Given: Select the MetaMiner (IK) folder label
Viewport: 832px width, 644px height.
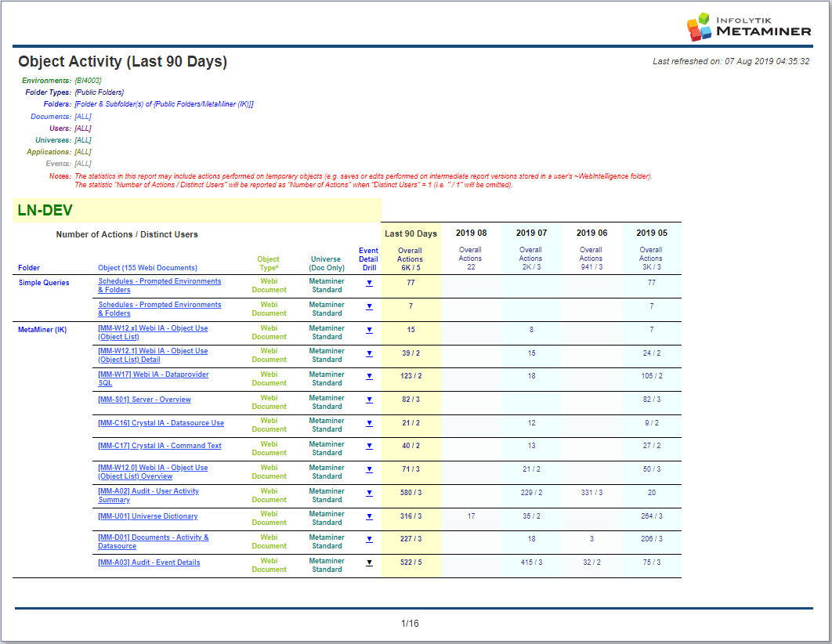Looking at the screenshot, I should [x=42, y=330].
